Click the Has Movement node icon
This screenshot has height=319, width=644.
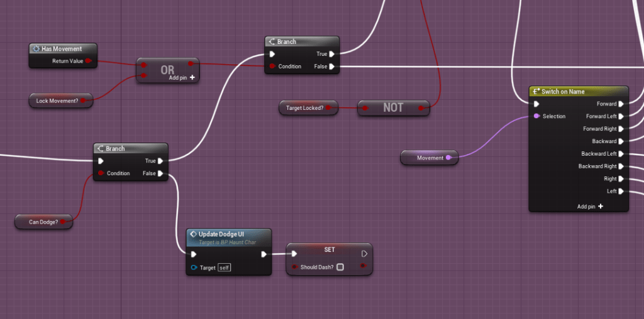coord(36,48)
